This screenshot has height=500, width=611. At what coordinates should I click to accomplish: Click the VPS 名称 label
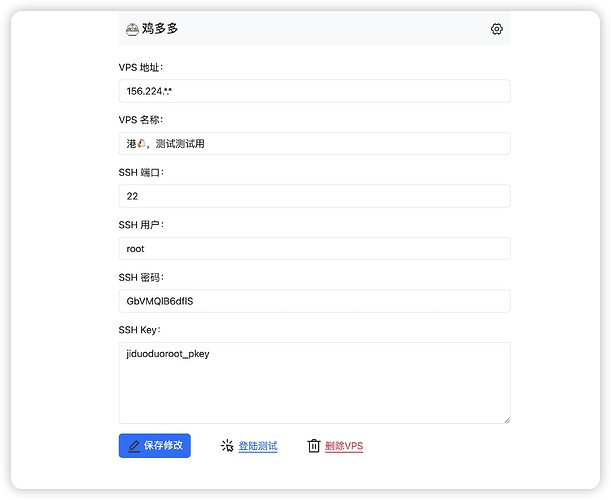point(141,120)
